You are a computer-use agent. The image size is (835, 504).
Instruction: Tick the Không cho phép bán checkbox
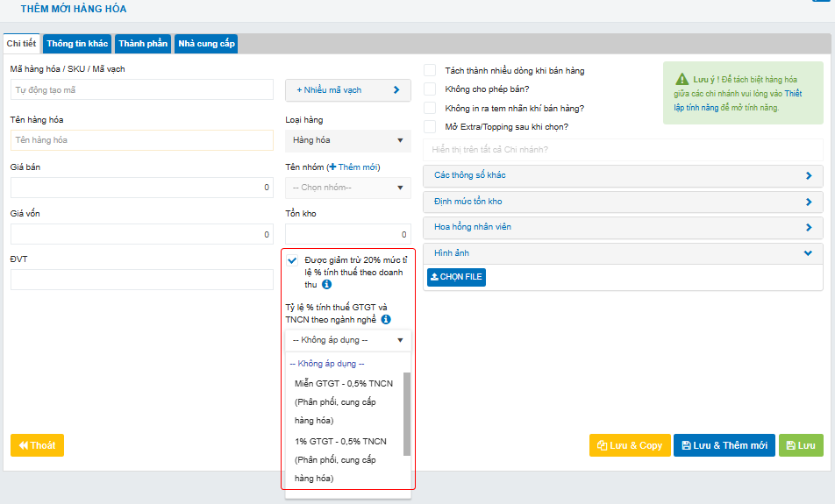[430, 89]
